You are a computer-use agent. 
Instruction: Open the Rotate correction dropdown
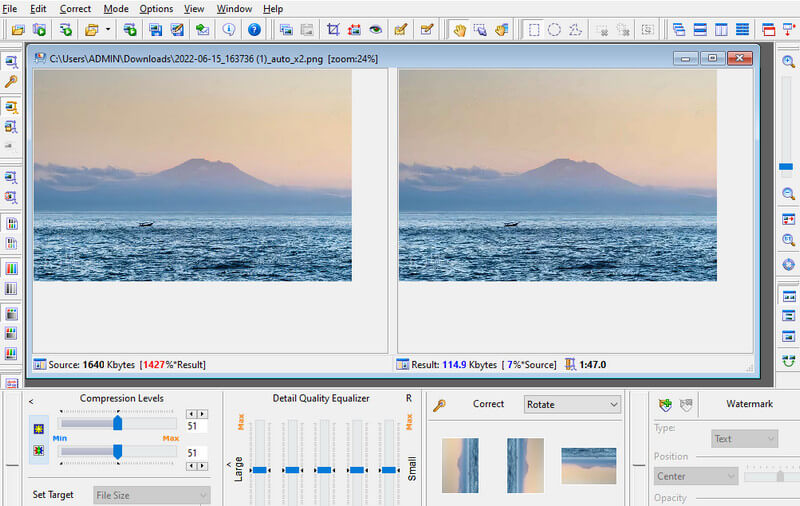tap(572, 405)
